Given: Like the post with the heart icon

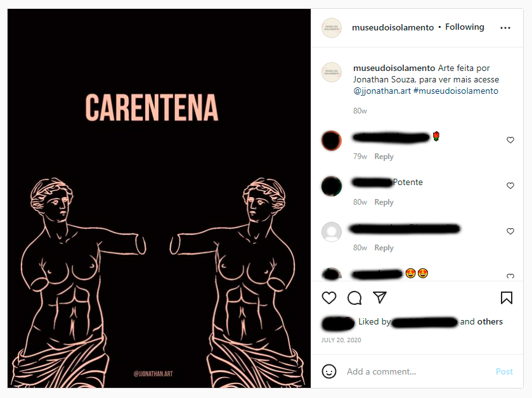Looking at the screenshot, I should point(328,298).
